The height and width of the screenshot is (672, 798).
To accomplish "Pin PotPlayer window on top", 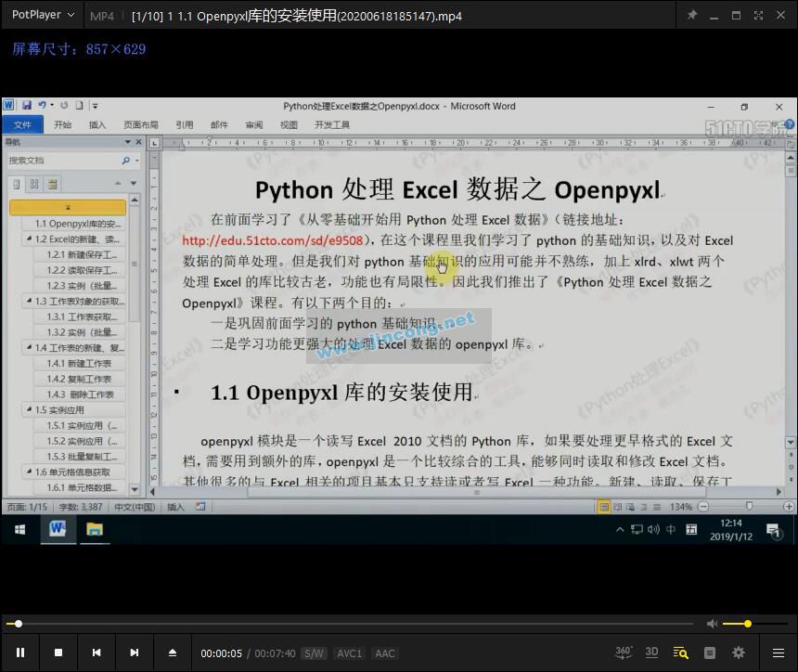I will (691, 15).
